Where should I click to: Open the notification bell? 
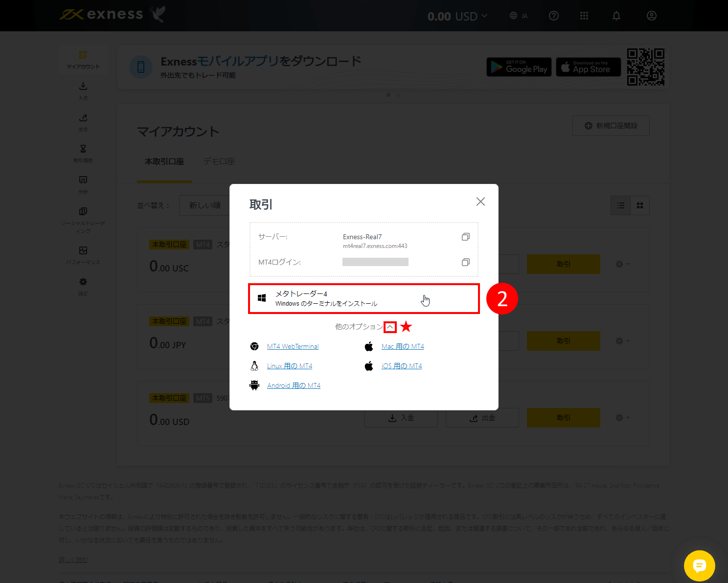[x=616, y=15]
